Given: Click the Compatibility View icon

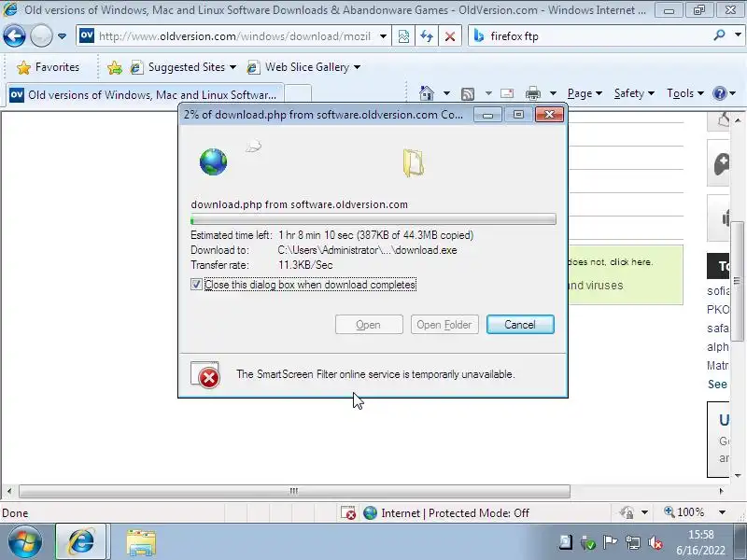Looking at the screenshot, I should pyautogui.click(x=403, y=36).
